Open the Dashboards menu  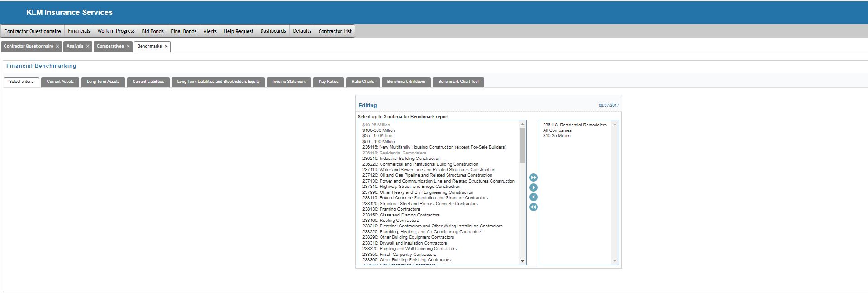point(273,31)
